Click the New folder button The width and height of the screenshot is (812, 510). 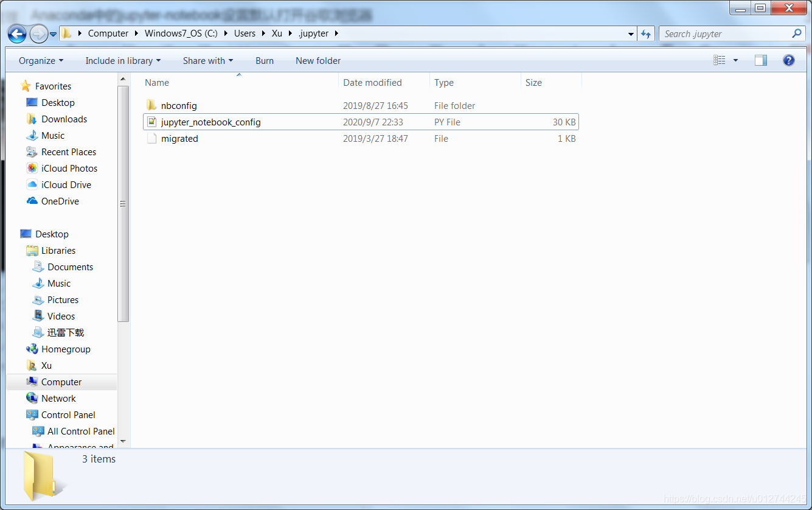coord(318,61)
